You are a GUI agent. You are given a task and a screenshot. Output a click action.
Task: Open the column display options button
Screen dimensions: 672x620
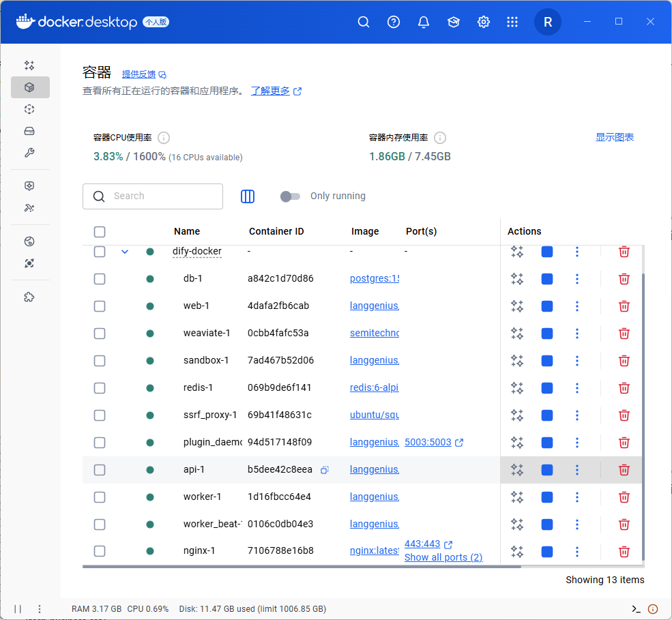(x=248, y=196)
